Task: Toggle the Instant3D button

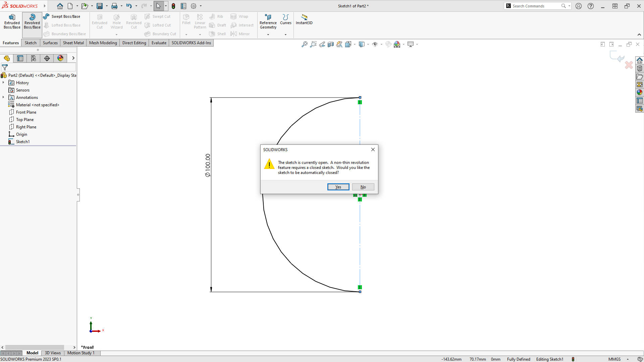Action: [x=304, y=19]
